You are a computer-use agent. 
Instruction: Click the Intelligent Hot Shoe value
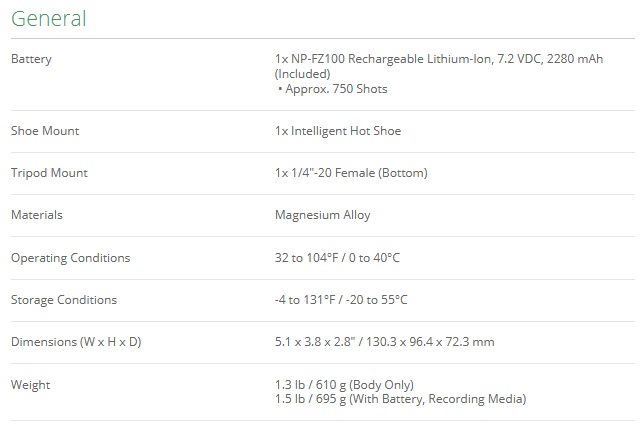(x=338, y=131)
